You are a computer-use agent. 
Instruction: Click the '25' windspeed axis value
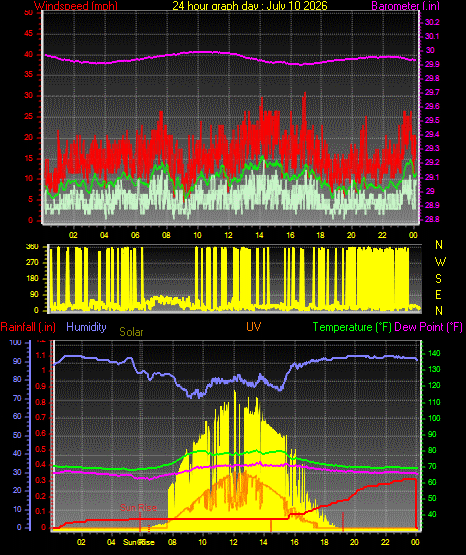click(28, 117)
